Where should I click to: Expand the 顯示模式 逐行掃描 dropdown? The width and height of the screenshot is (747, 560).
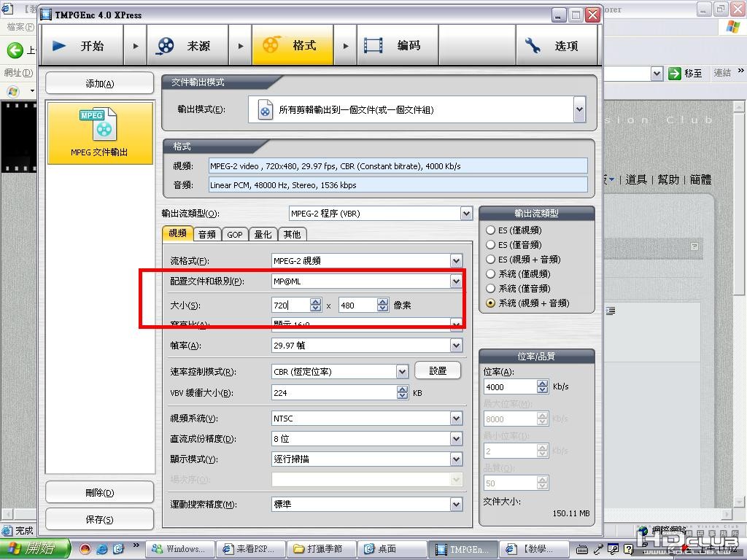click(456, 459)
